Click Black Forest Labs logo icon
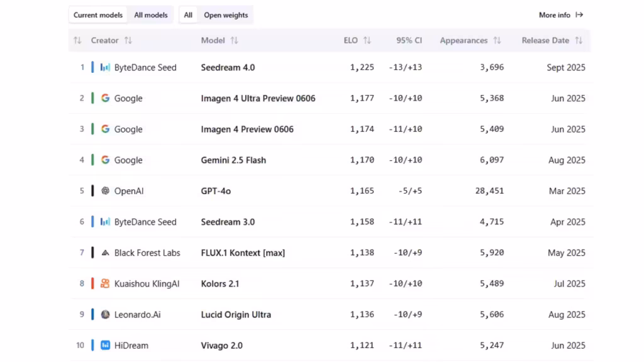 click(x=105, y=253)
